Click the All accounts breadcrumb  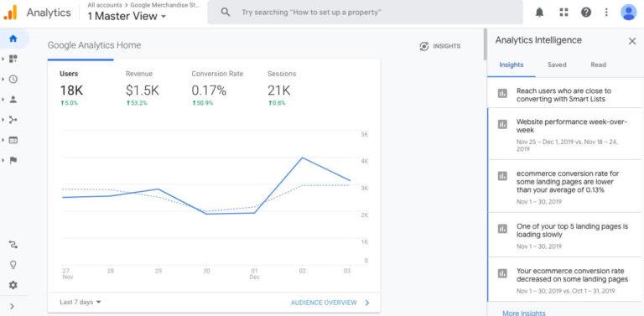(x=105, y=5)
